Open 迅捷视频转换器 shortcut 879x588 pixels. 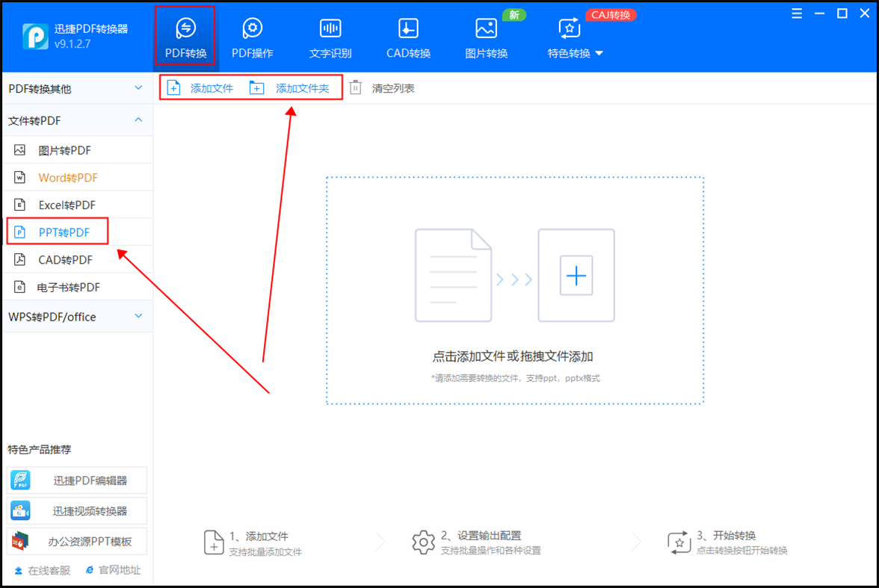77,510
